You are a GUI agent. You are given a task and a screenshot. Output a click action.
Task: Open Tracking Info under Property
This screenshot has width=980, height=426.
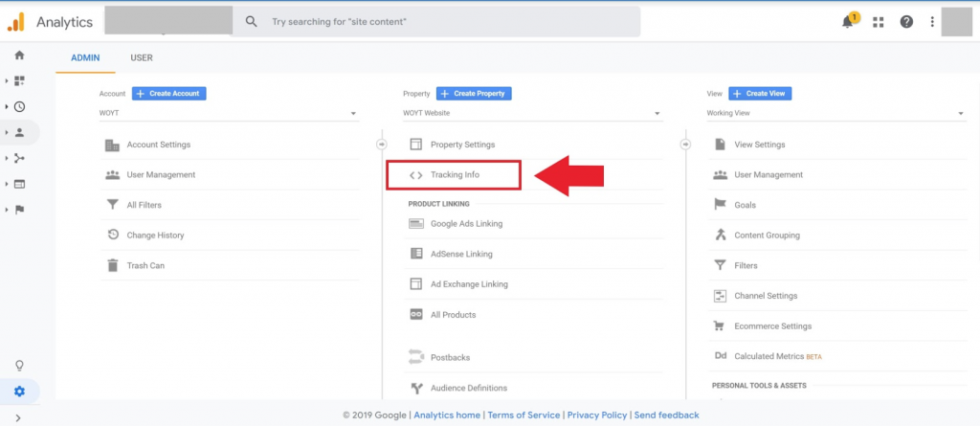pos(454,174)
